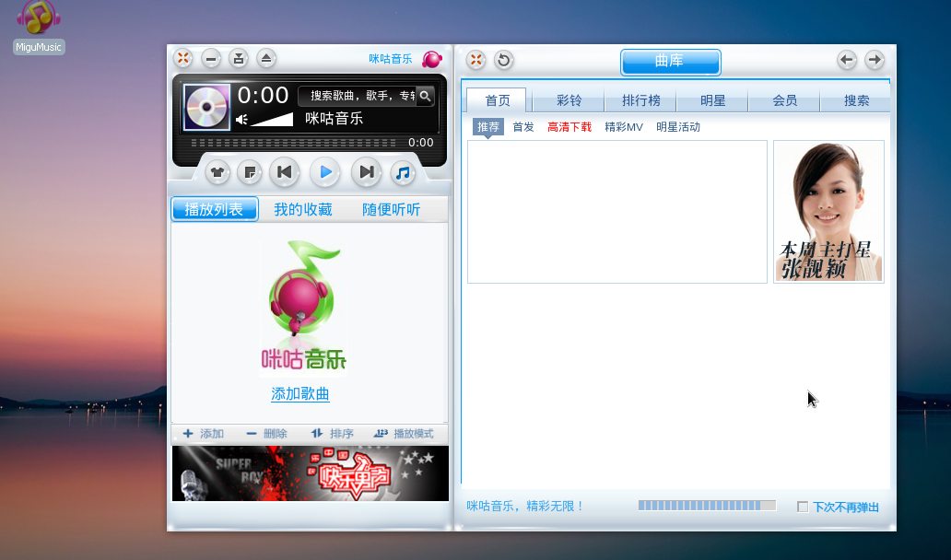The height and width of the screenshot is (560, 951).
Task: Close the player window with the orange X
Action: 183,58
